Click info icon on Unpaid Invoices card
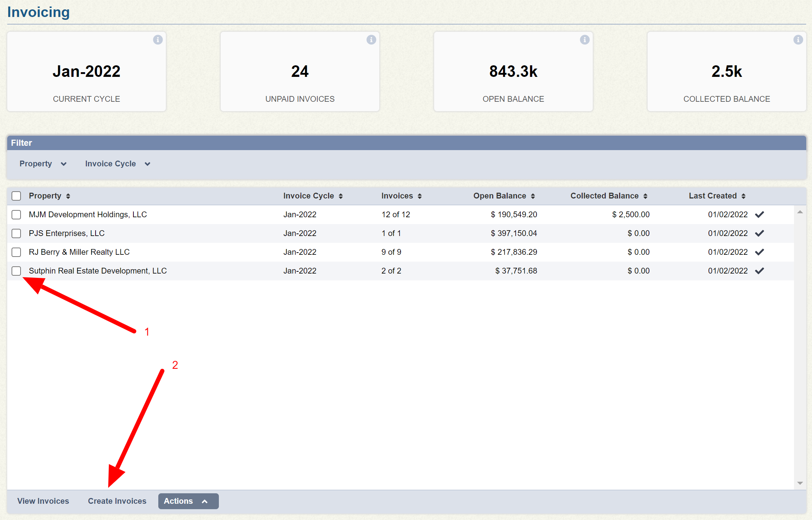 tap(371, 40)
